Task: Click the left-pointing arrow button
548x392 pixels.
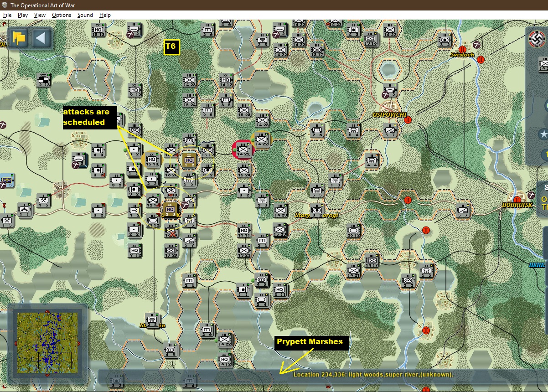Action: pyautogui.click(x=41, y=38)
